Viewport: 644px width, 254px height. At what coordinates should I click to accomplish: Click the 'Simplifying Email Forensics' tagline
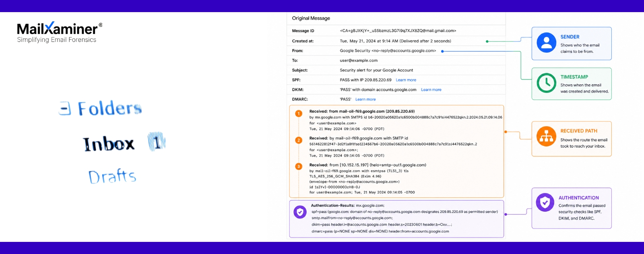point(57,40)
